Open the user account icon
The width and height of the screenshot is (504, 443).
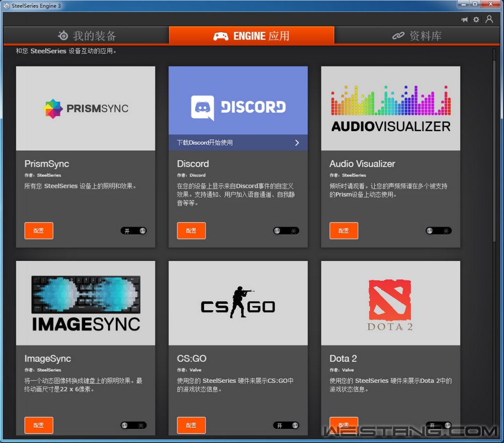[489, 19]
